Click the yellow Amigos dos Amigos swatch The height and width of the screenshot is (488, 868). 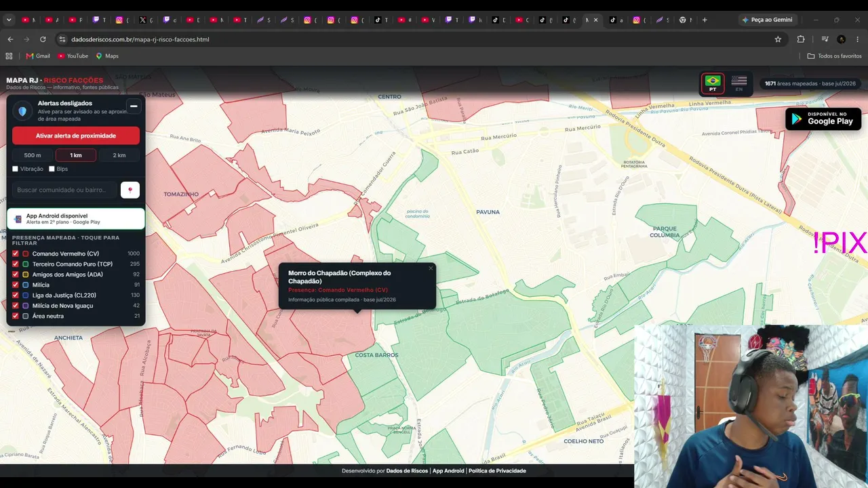[x=26, y=274]
